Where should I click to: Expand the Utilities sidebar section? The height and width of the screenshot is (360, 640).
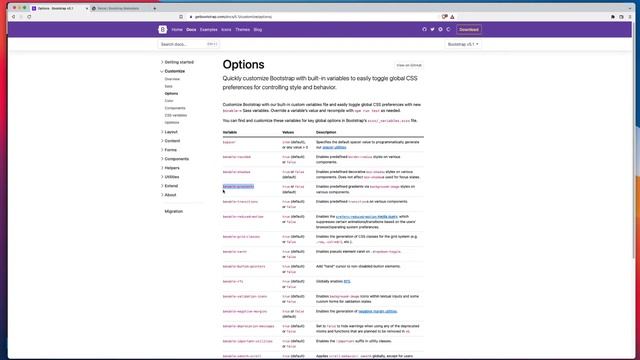[x=170, y=177]
